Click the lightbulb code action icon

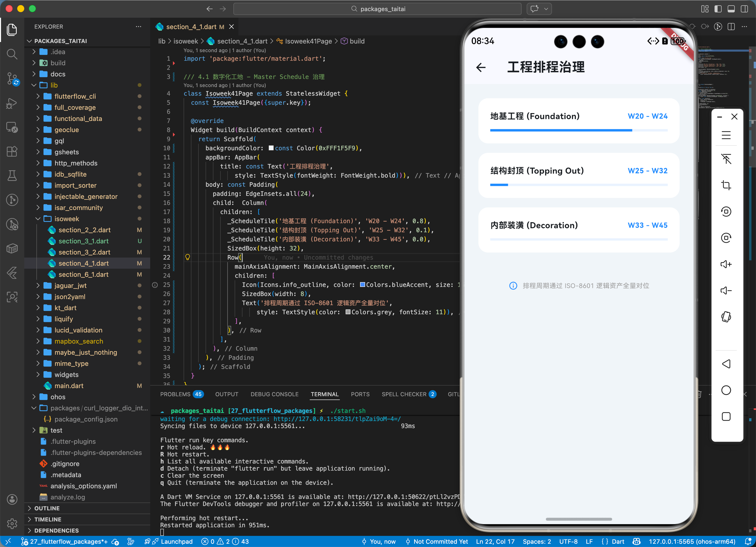188,257
